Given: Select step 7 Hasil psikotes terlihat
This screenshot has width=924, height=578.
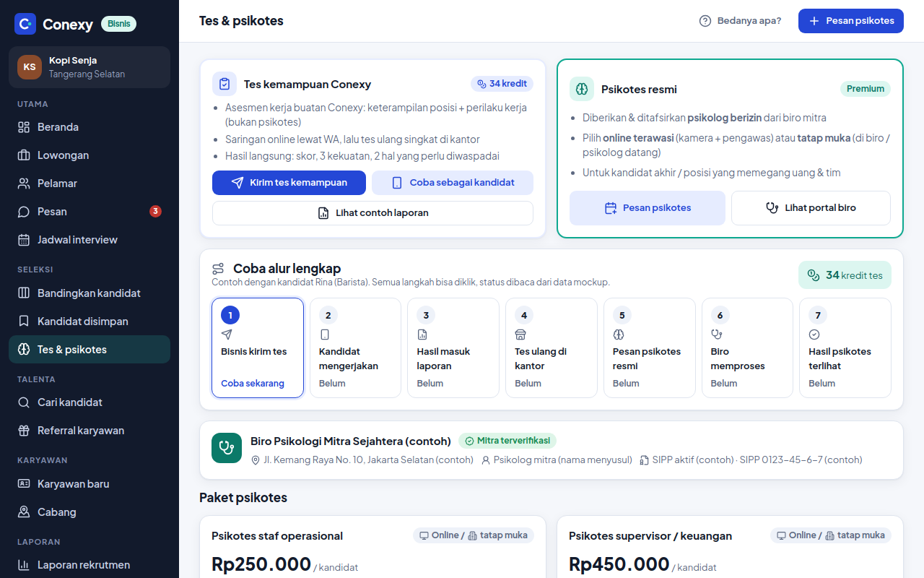Looking at the screenshot, I should (845, 348).
